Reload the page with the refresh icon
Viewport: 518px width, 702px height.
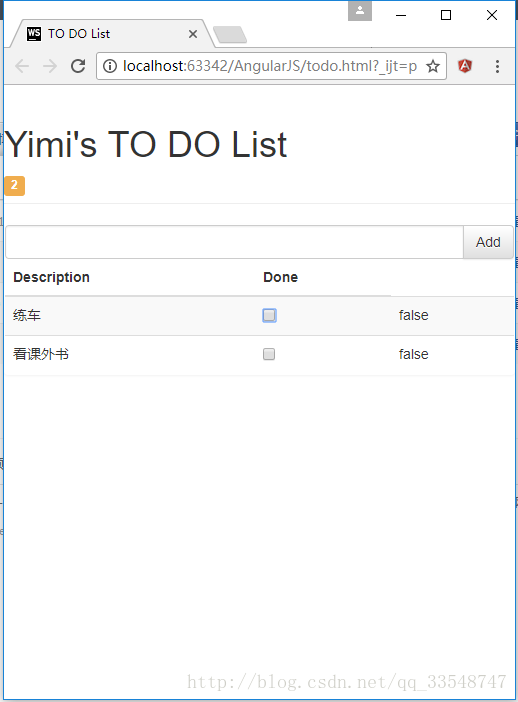[78, 66]
